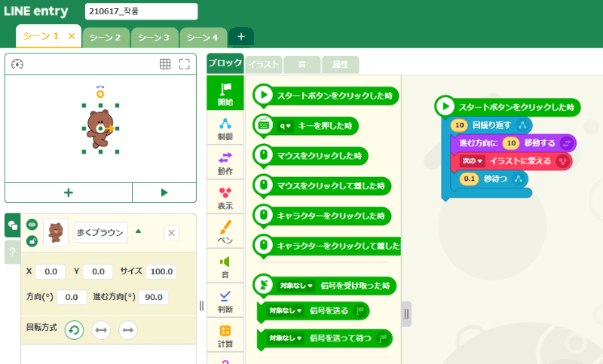Click the block palette collapse handle
The height and width of the screenshot is (364, 603).
[x=406, y=314]
